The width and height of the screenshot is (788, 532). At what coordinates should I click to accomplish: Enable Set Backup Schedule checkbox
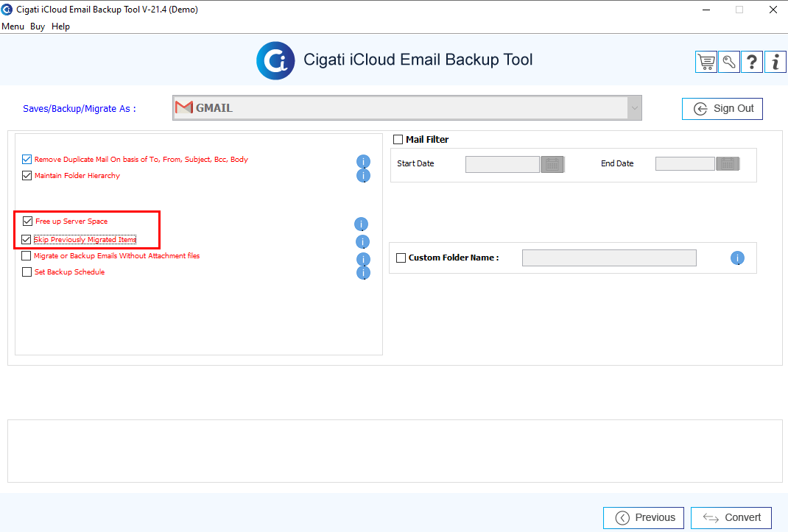[27, 272]
